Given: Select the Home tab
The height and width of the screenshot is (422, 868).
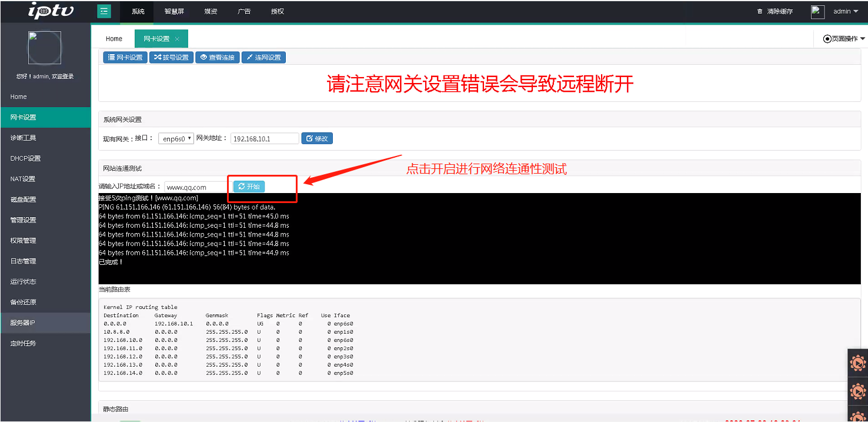Looking at the screenshot, I should point(114,39).
